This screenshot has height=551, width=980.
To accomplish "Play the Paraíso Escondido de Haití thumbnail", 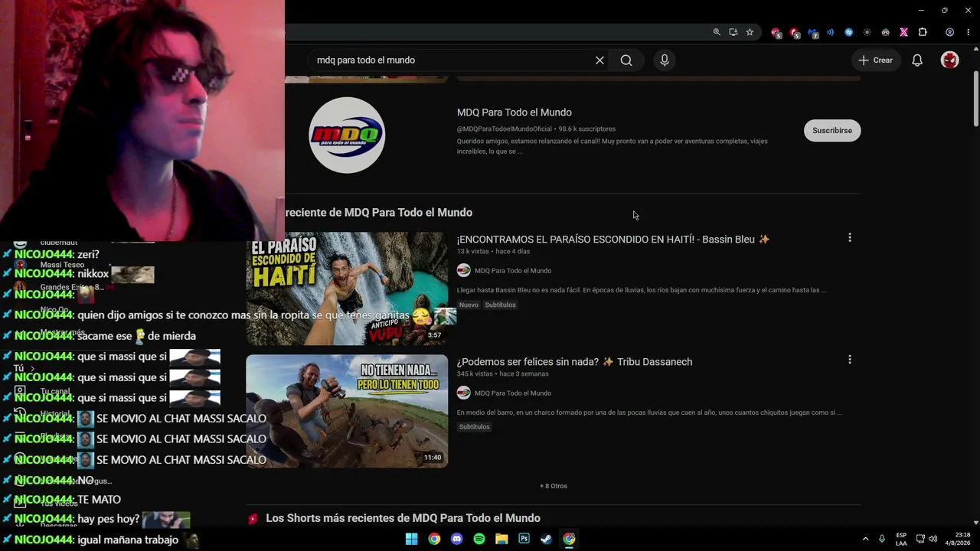I will point(347,289).
